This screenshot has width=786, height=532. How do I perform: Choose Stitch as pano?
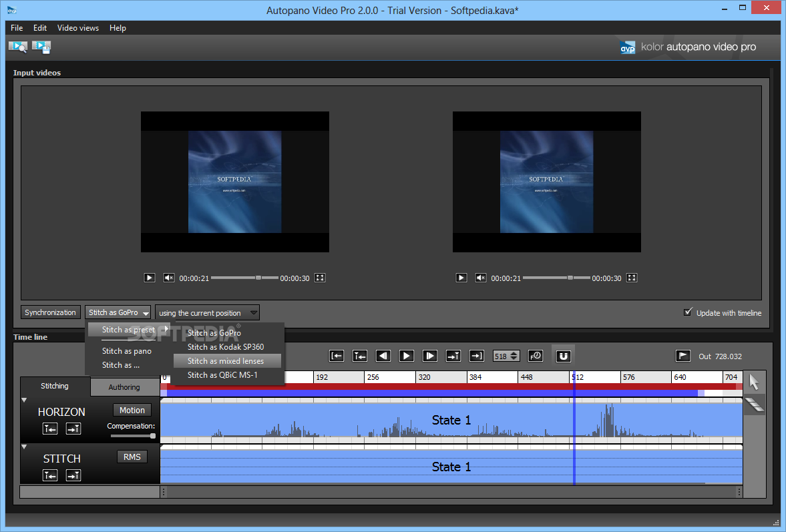tap(127, 351)
